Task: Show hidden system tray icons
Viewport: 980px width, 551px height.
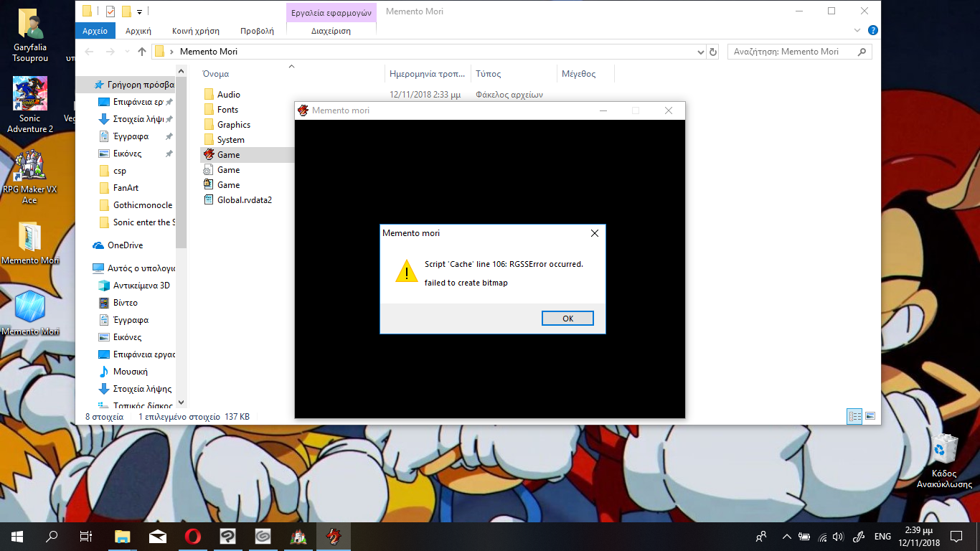Action: [786, 536]
